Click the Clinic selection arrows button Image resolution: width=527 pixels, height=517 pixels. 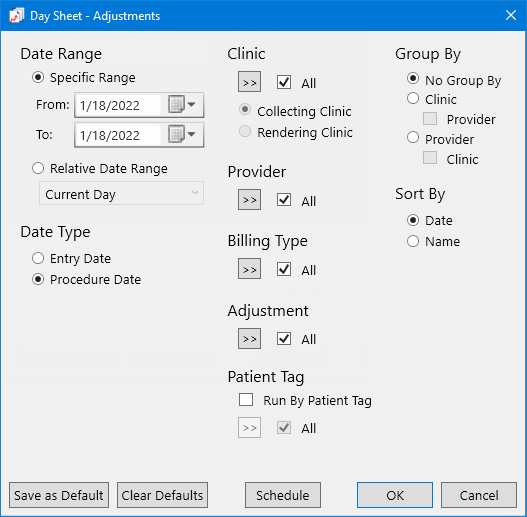point(249,82)
